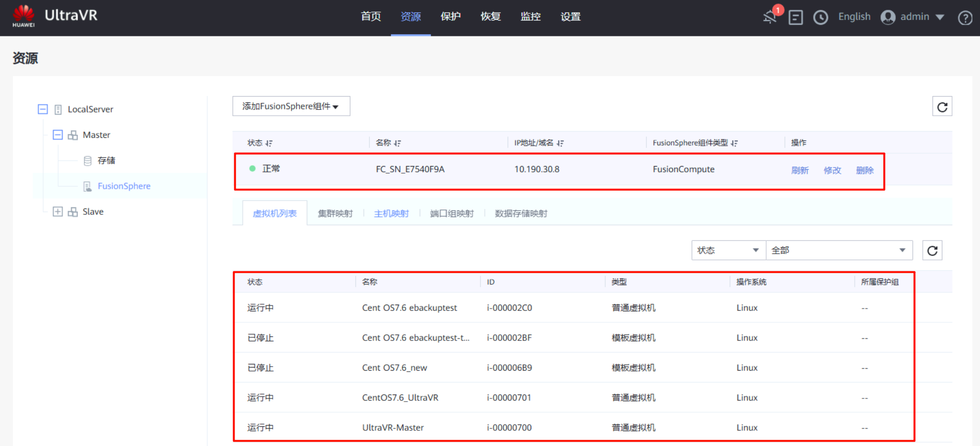Expand the Slave tree node

tap(58, 212)
